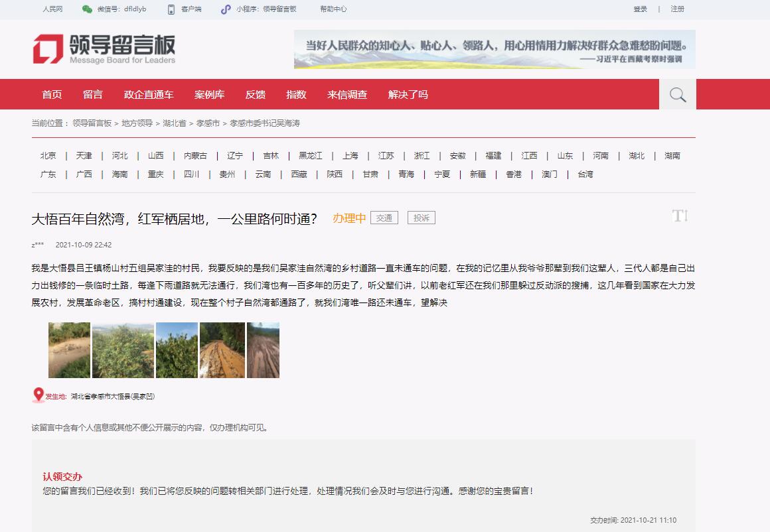Image resolution: width=770 pixels, height=532 pixels.
Task: Click the red location pin icon
Action: click(x=38, y=395)
